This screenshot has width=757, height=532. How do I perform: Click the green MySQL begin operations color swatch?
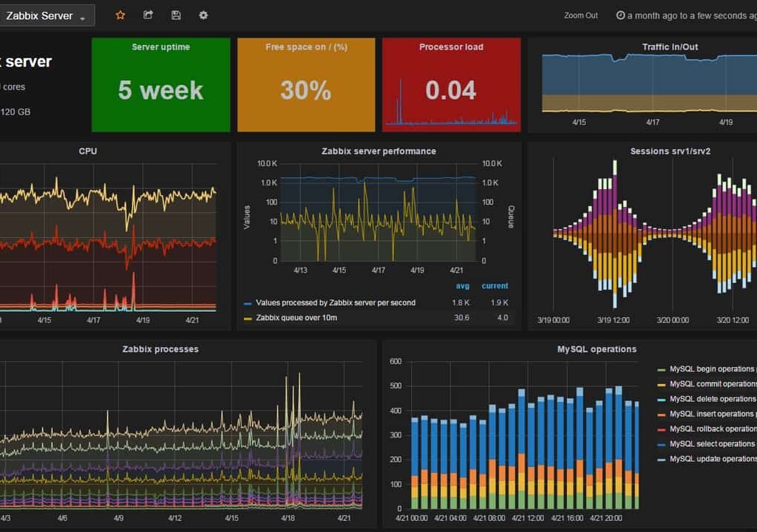[x=662, y=368]
